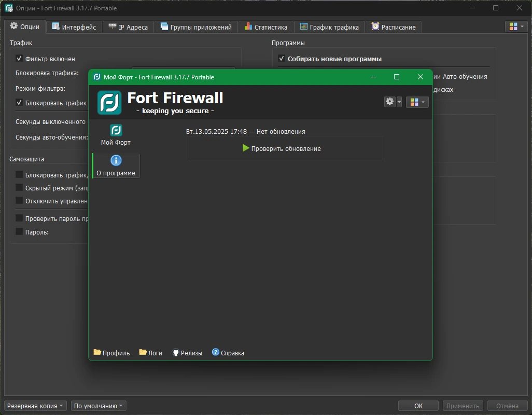Open the Справка help link
532x415 pixels.
(228, 353)
